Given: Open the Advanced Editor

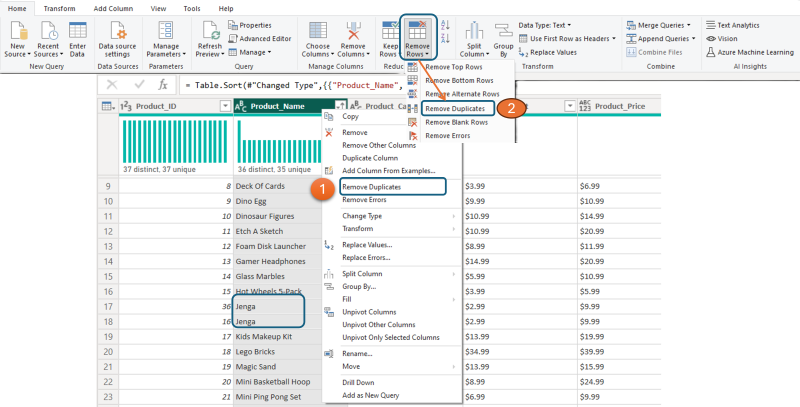Looking at the screenshot, I should (260, 38).
